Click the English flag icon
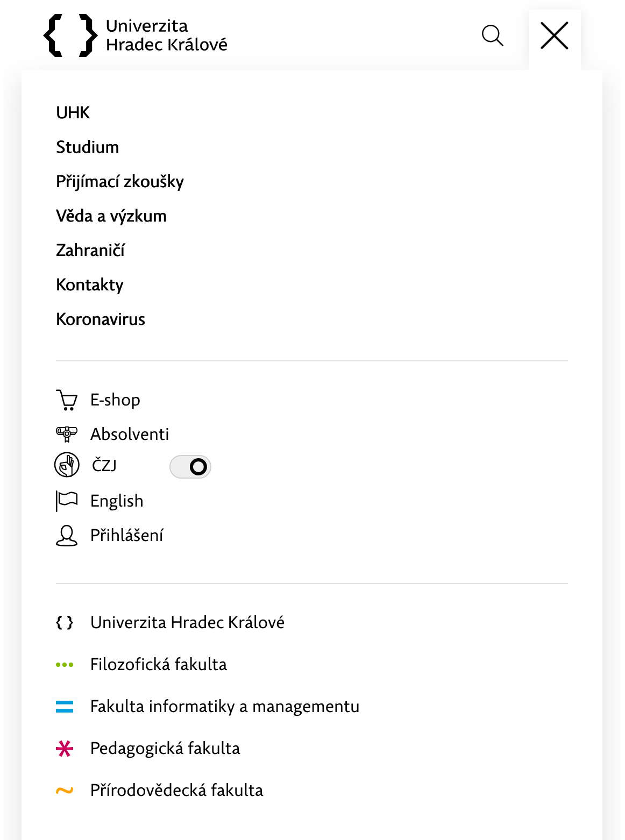This screenshot has height=840, width=625. point(67,501)
